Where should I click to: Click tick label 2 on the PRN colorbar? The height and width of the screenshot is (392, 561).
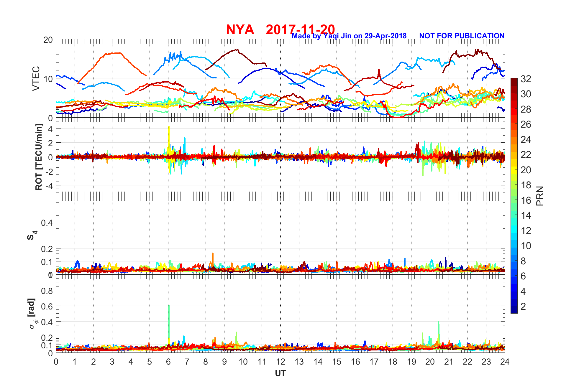click(x=523, y=306)
